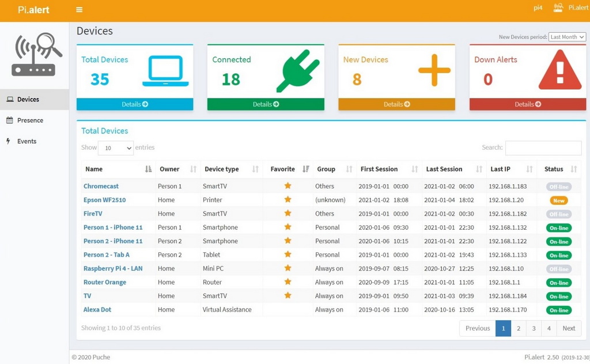
Task: Toggle the favorite star for Chromecast
Action: click(288, 186)
